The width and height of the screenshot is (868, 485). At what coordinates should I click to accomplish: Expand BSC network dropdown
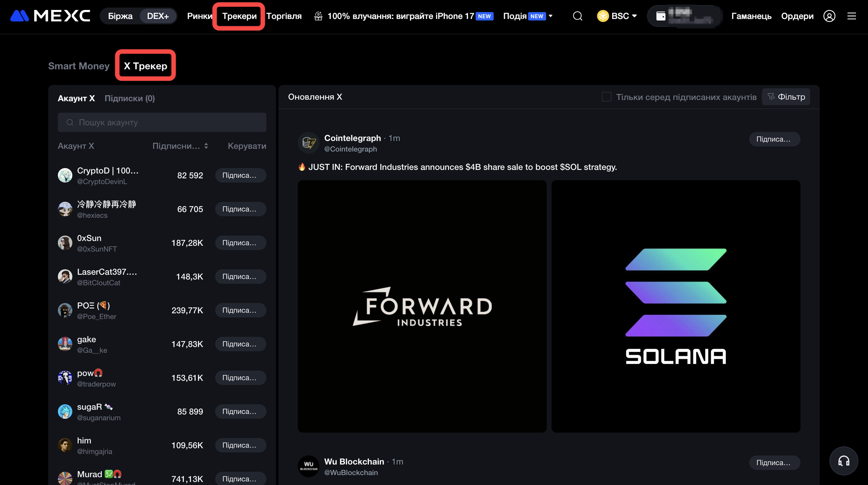(617, 16)
